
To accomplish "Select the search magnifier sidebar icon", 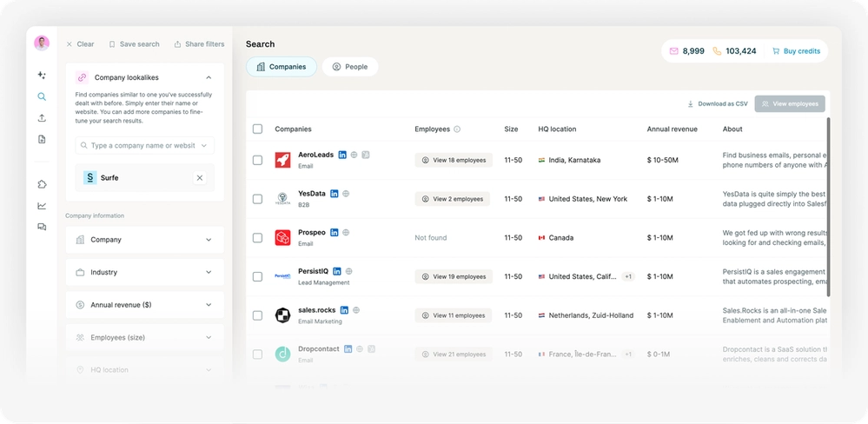I will [42, 96].
